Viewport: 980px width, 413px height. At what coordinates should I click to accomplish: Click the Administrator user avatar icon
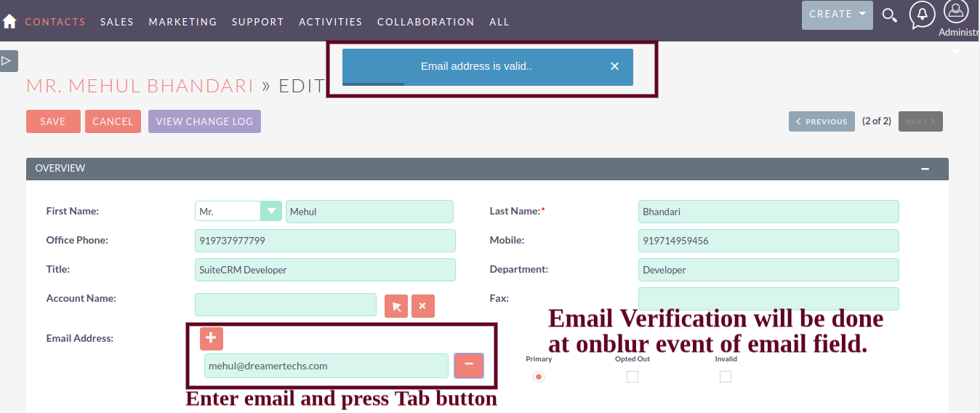[x=955, y=12]
